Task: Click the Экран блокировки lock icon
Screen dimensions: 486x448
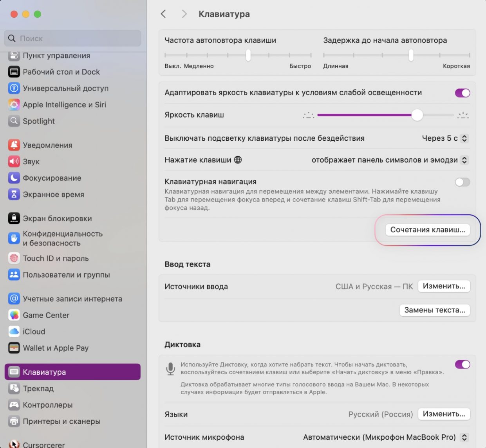Action: point(14,218)
